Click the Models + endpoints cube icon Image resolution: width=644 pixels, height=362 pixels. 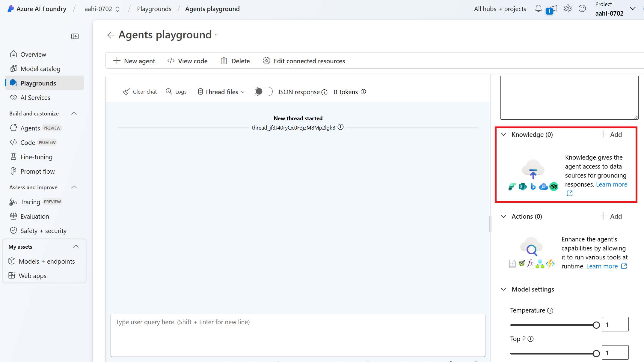click(12, 261)
